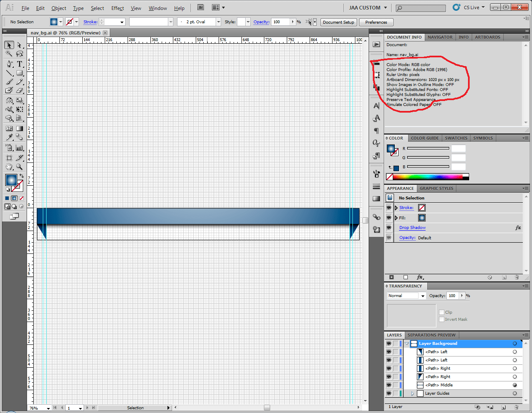Open the Object menu
This screenshot has width=532, height=413.
59,8
